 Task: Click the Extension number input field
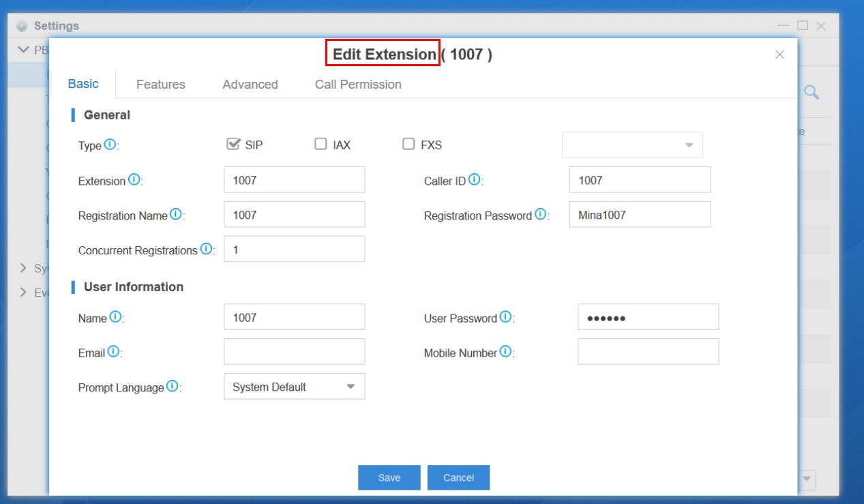pos(294,180)
